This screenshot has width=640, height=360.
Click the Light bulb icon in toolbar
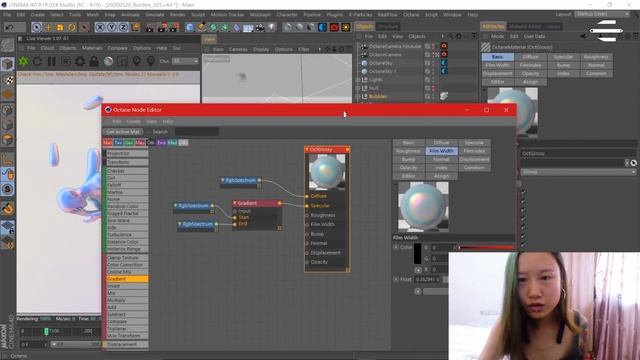[x=271, y=27]
